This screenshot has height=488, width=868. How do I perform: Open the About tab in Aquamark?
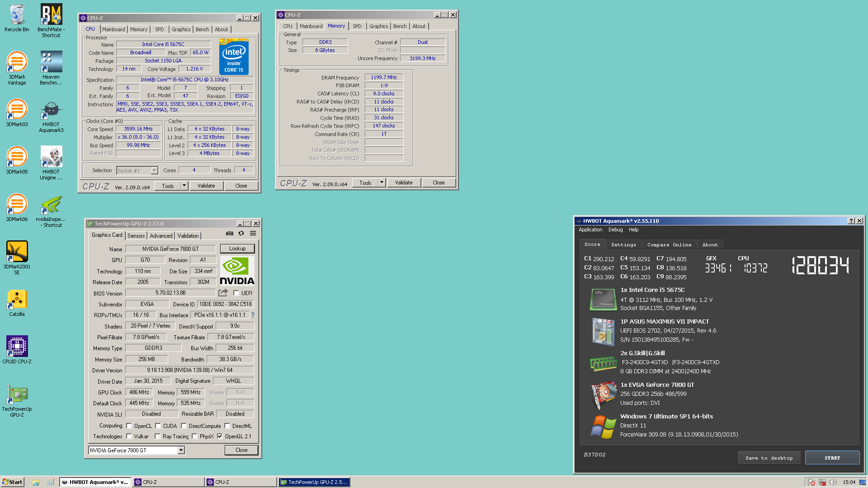point(710,244)
